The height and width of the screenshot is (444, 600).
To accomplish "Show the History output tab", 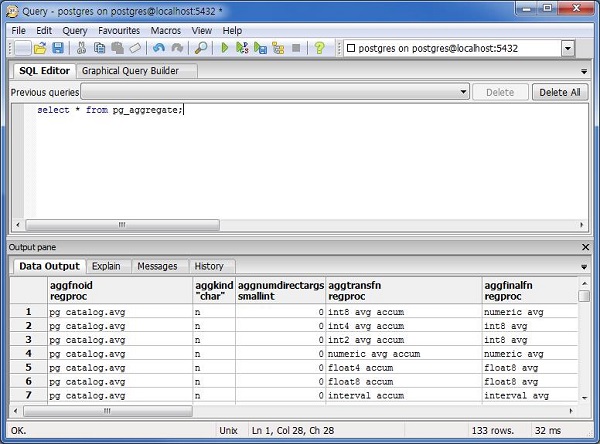I will 209,266.
